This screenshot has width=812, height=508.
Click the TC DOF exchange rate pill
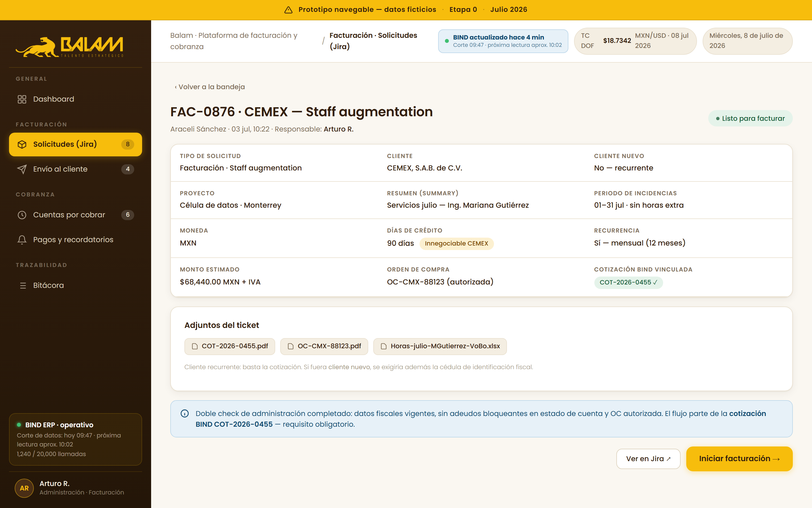tap(635, 41)
